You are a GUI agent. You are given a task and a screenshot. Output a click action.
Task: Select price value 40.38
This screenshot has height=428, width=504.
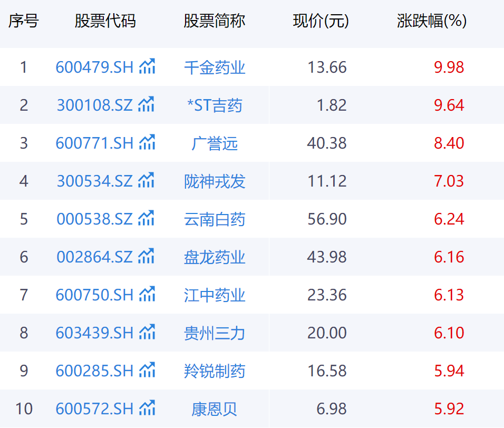coord(327,143)
